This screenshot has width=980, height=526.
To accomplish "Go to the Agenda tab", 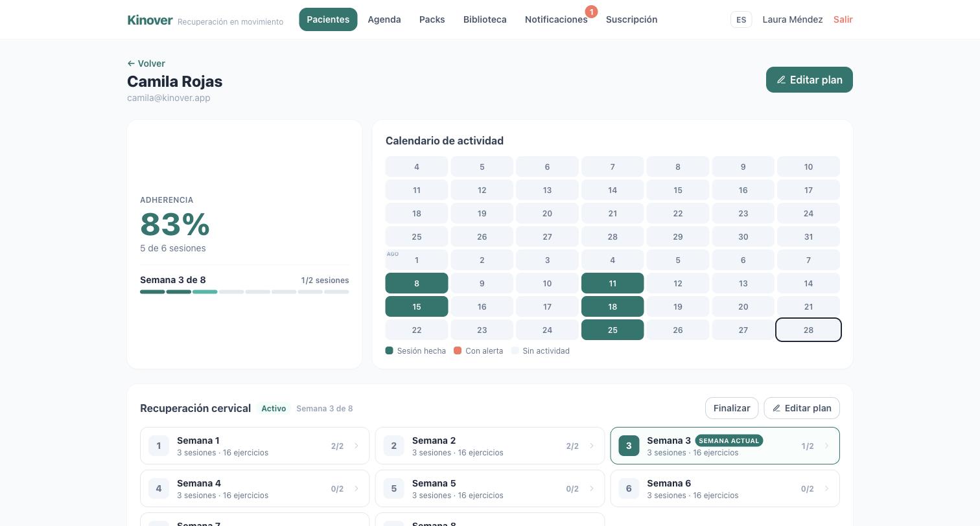I will coord(384,19).
